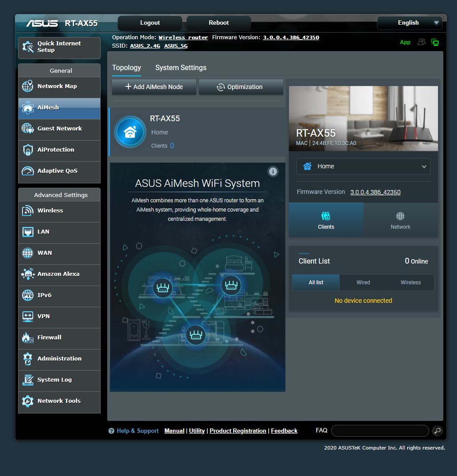Focus the FAQ search field

(x=380, y=431)
